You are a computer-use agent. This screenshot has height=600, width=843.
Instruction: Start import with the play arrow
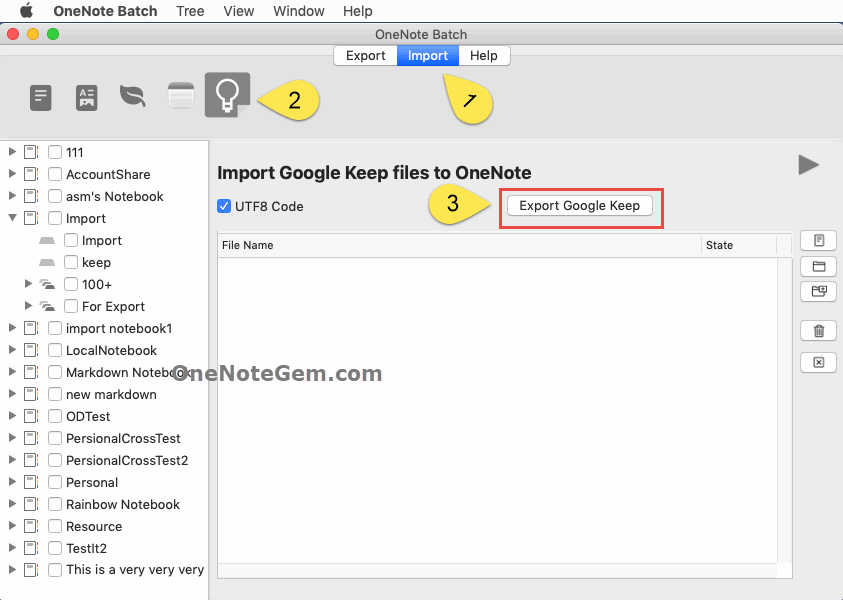tap(808, 165)
